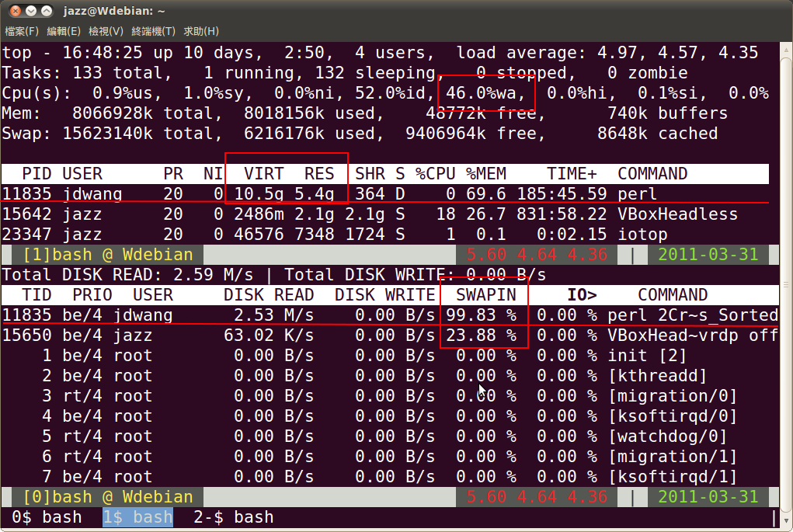Open the 求助(H) menu
The height and width of the screenshot is (532, 793).
tap(201, 31)
